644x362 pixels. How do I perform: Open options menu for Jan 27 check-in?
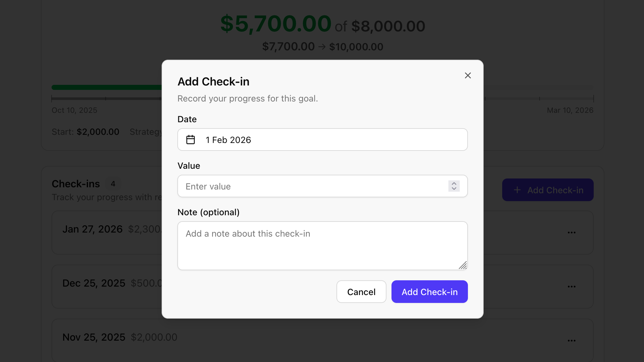point(572,232)
